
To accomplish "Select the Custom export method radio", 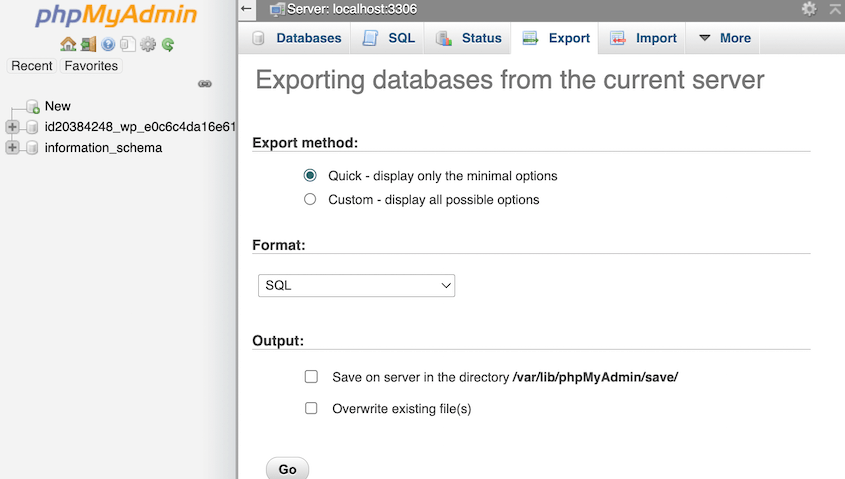I will click(x=310, y=199).
